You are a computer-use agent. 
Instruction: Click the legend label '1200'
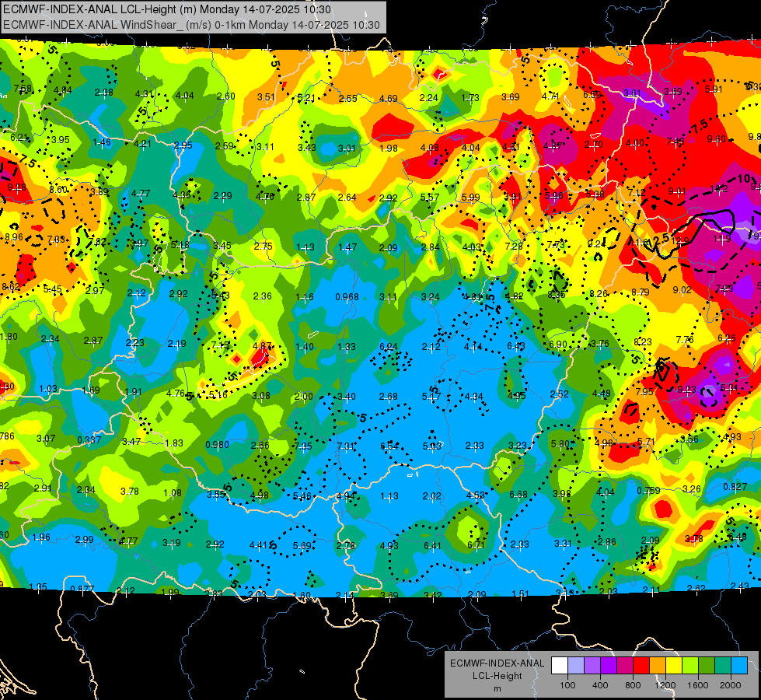tap(665, 685)
